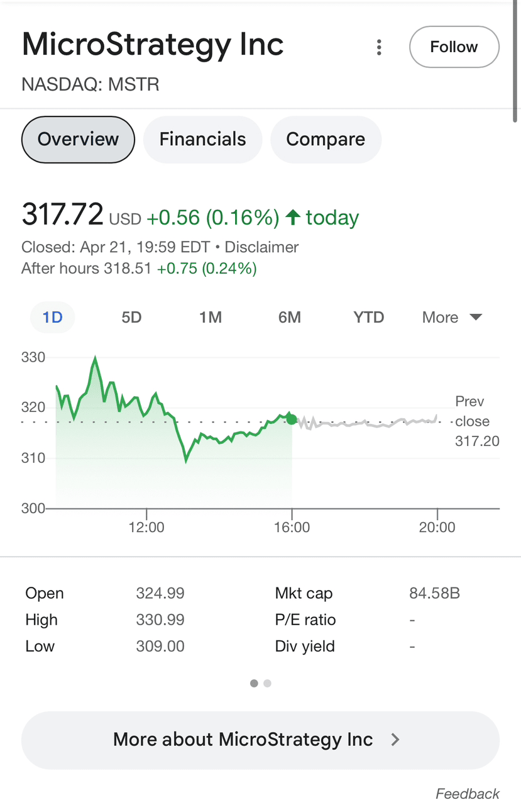The image size is (521, 812).
Task: Click the Disclaimer link
Action: click(x=261, y=247)
